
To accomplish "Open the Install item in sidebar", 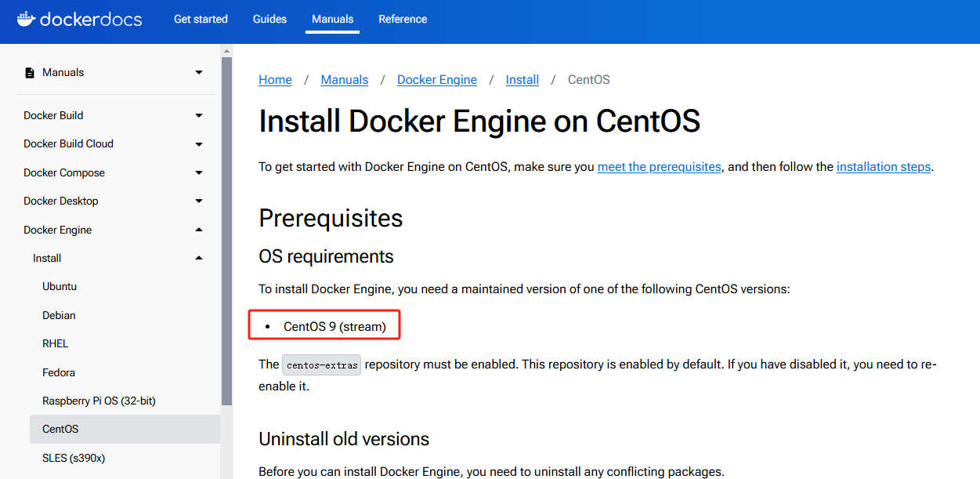I will click(x=47, y=258).
